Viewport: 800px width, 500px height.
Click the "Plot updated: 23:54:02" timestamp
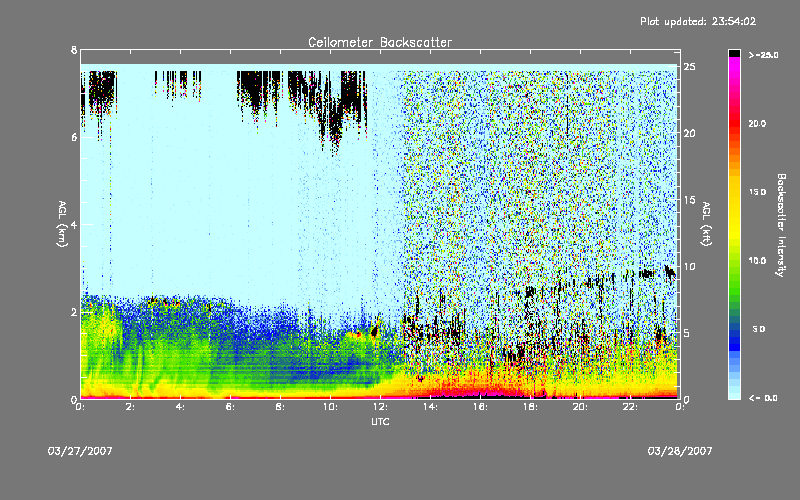click(698, 21)
